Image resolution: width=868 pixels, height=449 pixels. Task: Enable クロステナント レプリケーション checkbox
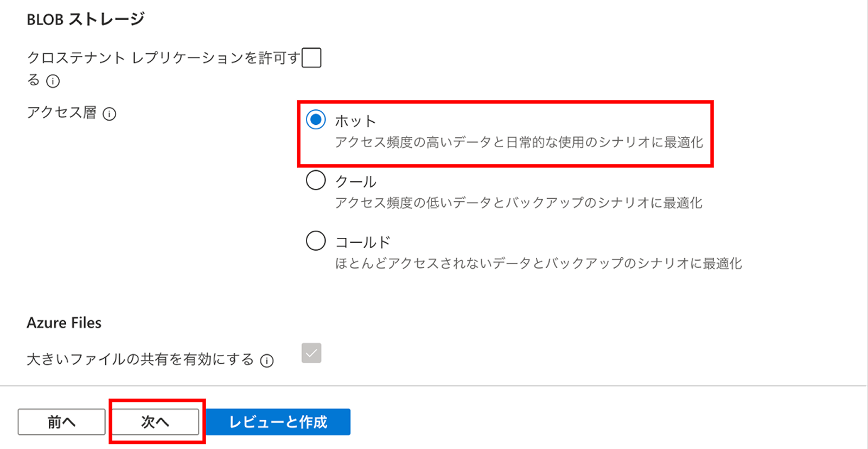[x=311, y=58]
